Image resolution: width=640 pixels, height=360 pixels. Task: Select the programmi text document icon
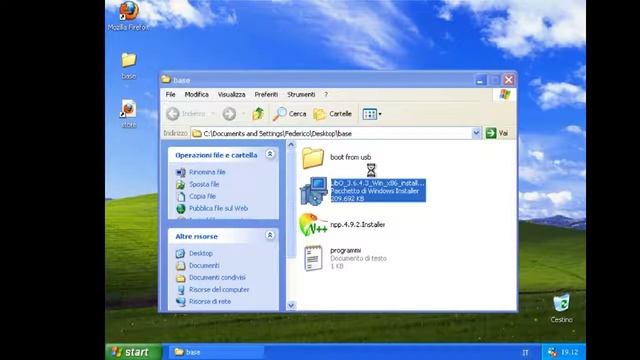pyautogui.click(x=313, y=258)
